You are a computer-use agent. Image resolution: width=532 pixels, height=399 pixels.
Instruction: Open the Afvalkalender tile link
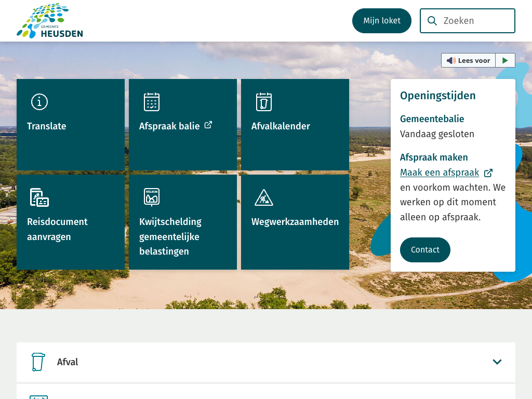[281, 126]
